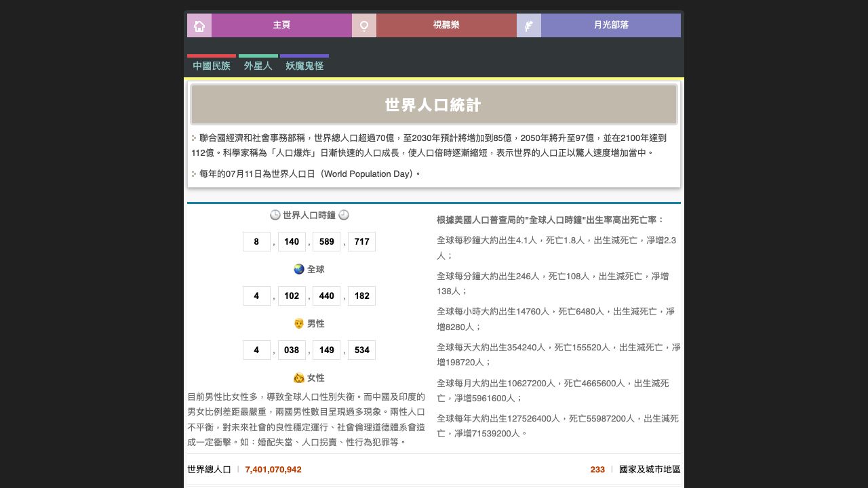Open the 主頁 navigation tab

click(x=281, y=25)
